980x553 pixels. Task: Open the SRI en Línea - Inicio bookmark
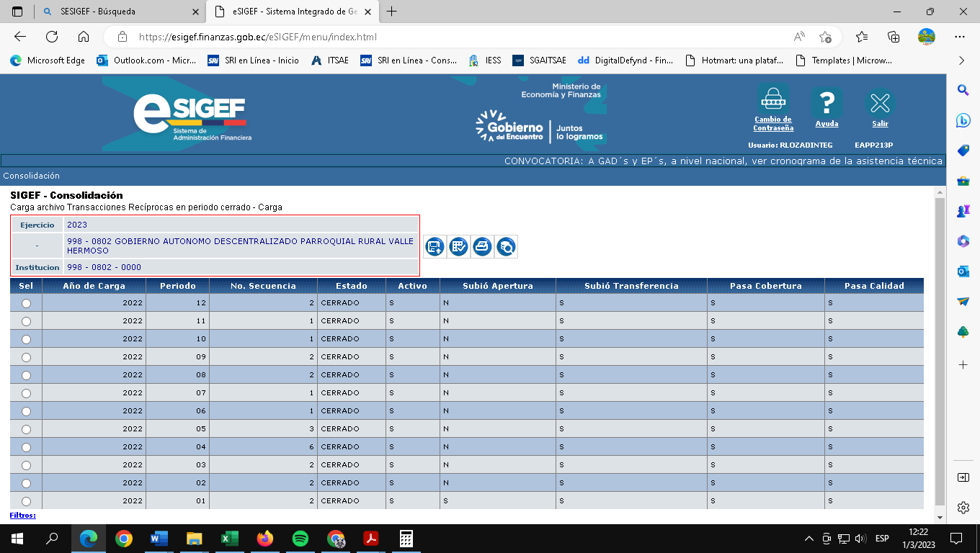(252, 60)
